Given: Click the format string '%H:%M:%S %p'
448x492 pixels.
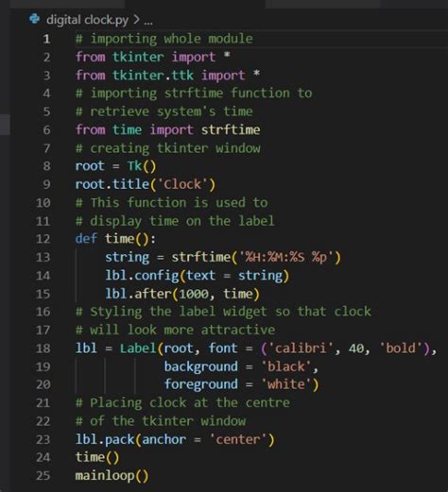Looking at the screenshot, I should click(x=286, y=257).
